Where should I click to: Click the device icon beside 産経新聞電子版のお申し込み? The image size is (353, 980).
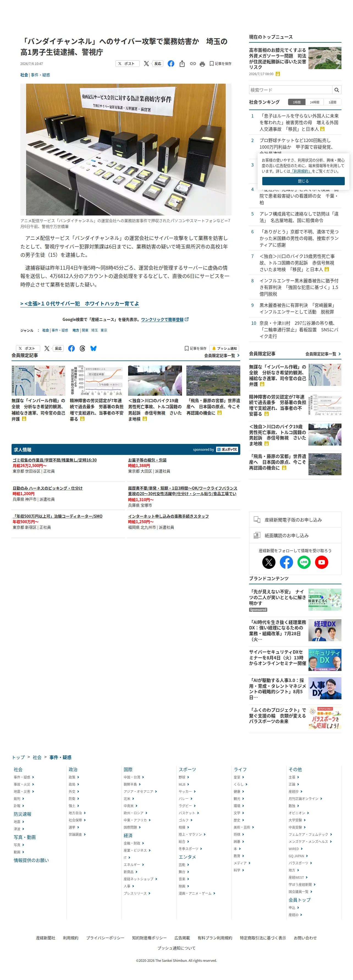point(257,520)
